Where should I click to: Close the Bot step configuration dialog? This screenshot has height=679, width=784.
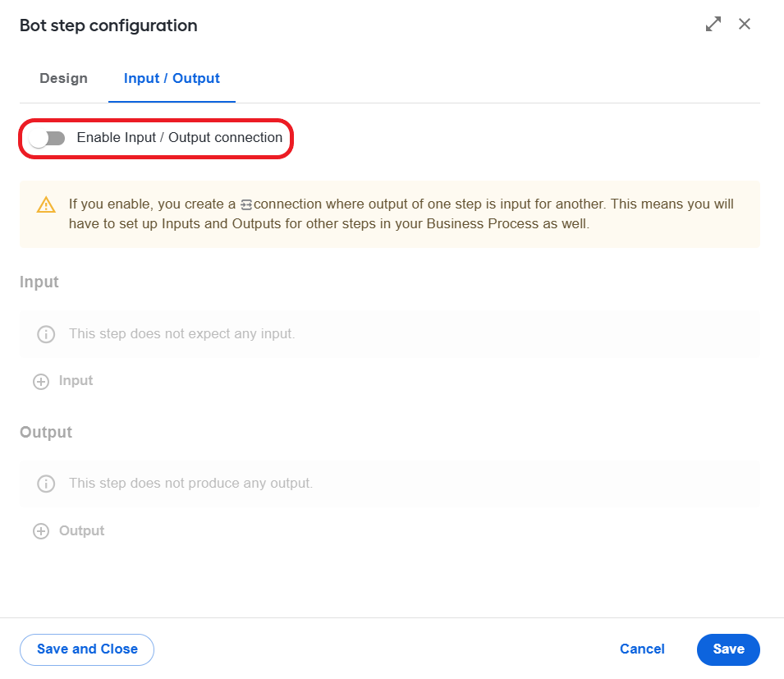tap(745, 24)
